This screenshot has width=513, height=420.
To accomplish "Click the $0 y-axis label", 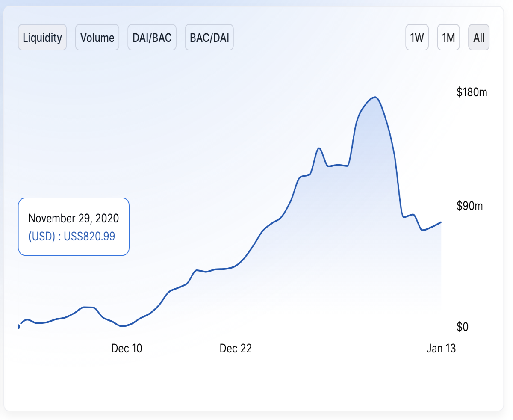I will click(463, 327).
